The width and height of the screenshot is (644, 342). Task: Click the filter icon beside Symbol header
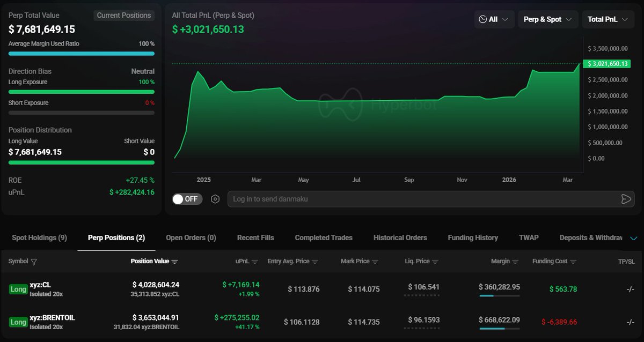click(34, 262)
